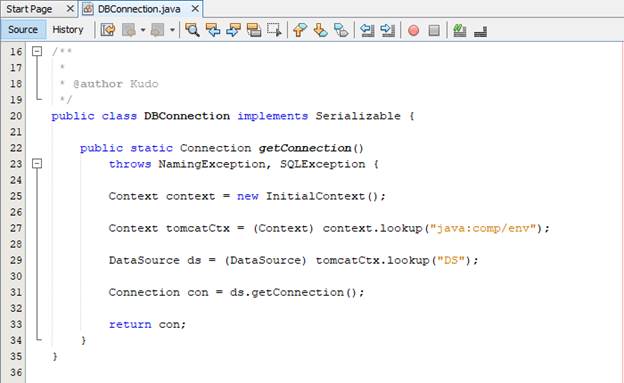Viewport: 624px width, 383px height.
Task: Click NamingException in the throws clause
Action: tap(212, 164)
